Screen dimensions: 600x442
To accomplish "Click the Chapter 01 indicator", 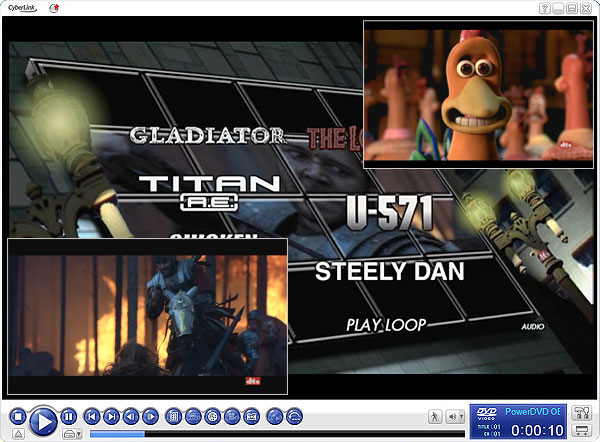I will (492, 434).
